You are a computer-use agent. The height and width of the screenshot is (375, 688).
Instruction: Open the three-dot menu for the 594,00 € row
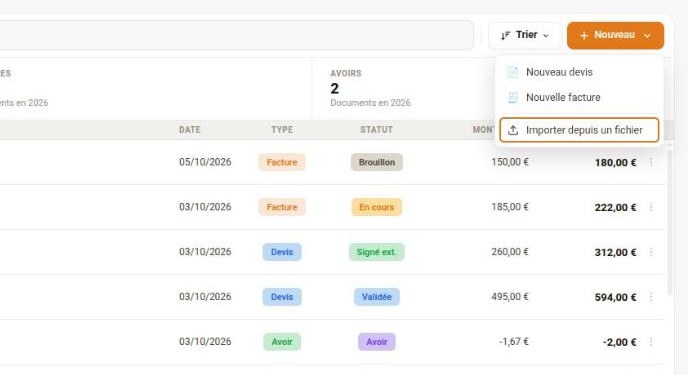pos(651,297)
